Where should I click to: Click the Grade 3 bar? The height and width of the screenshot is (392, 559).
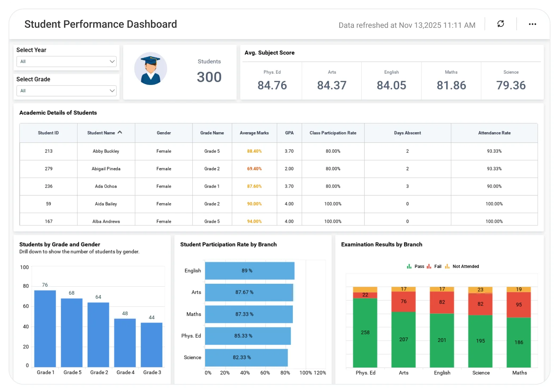[152, 345]
